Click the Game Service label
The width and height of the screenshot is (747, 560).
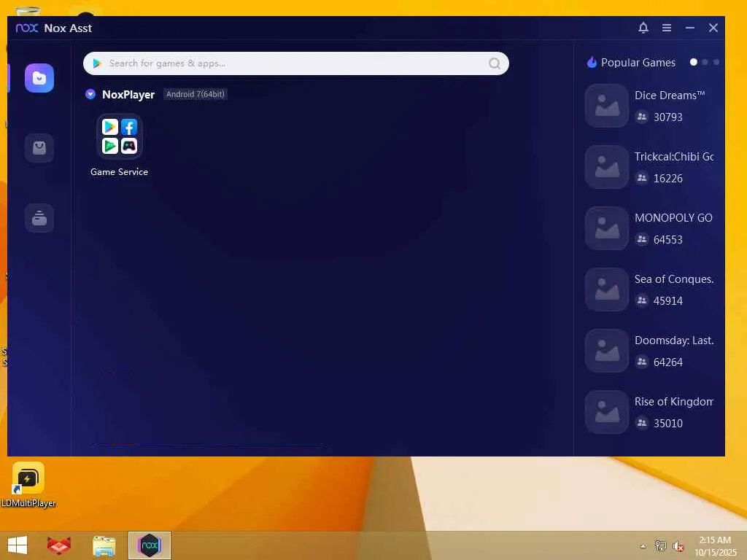[119, 172]
